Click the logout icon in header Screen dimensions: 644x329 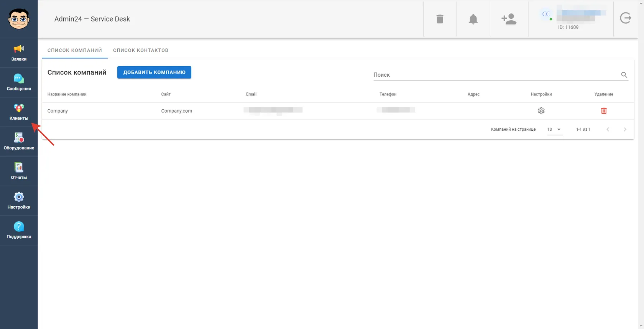point(626,18)
